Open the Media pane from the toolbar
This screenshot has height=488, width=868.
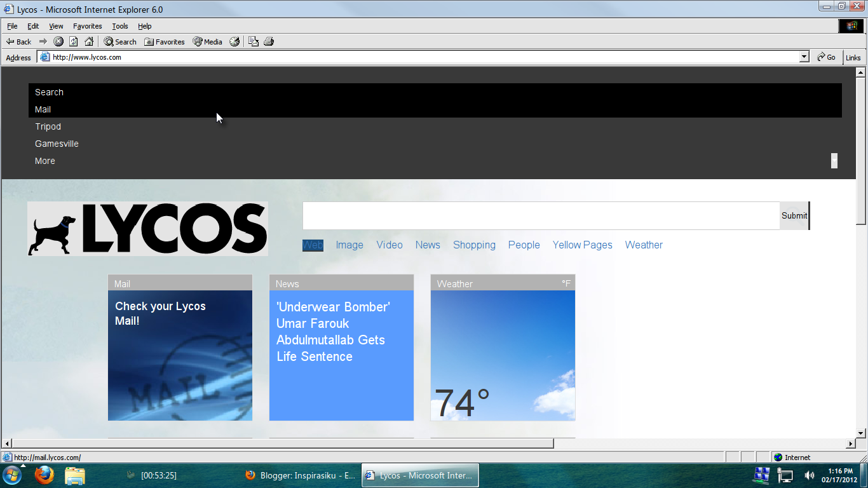click(x=208, y=41)
